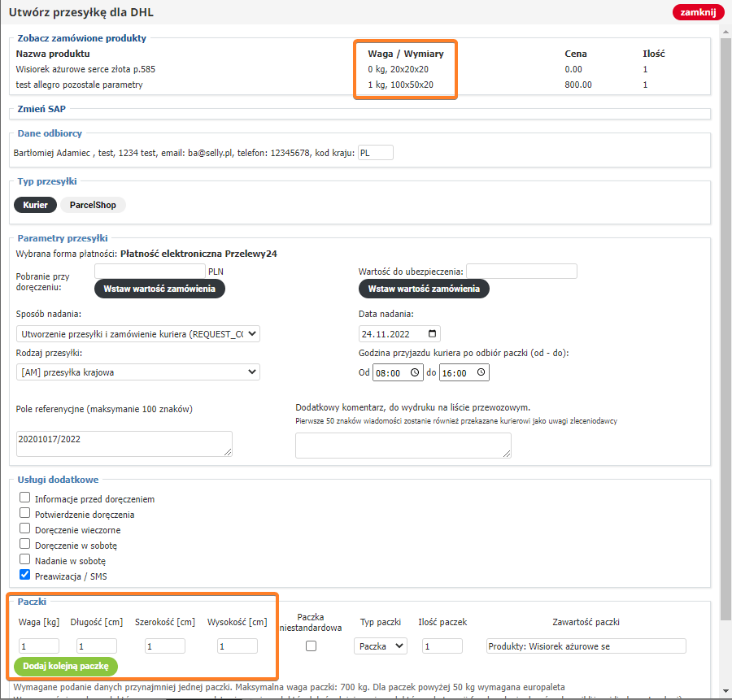The height and width of the screenshot is (700, 732).
Task: Click clock icon in the Od time field
Action: click(415, 372)
